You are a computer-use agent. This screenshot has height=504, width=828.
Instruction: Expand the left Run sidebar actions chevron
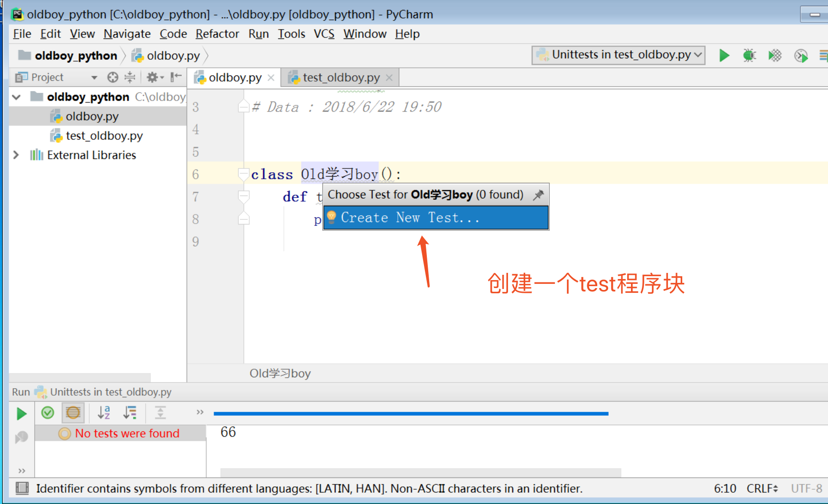point(21,471)
